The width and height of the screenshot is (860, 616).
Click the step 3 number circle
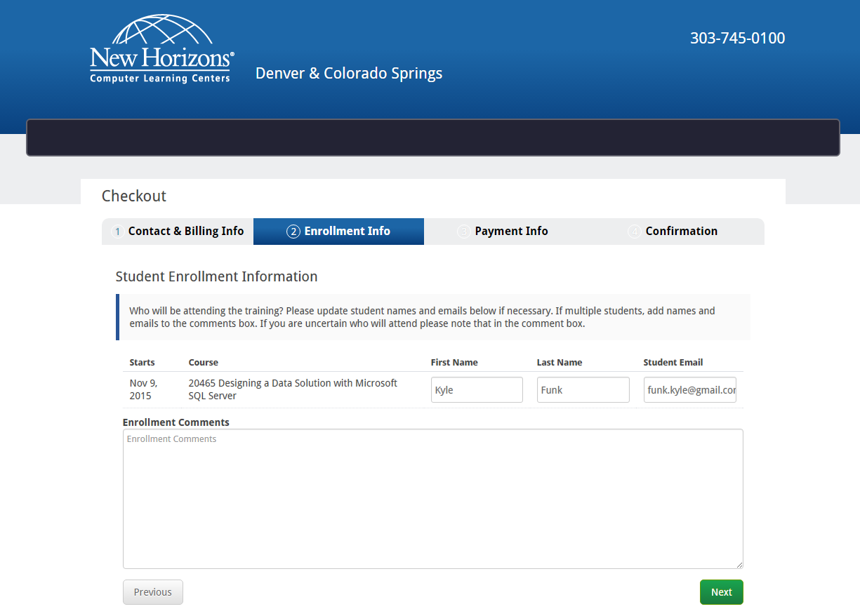click(x=463, y=232)
